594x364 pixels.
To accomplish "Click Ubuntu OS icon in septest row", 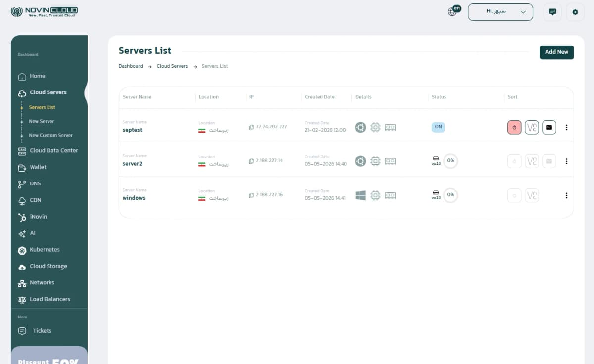I will pyautogui.click(x=360, y=127).
